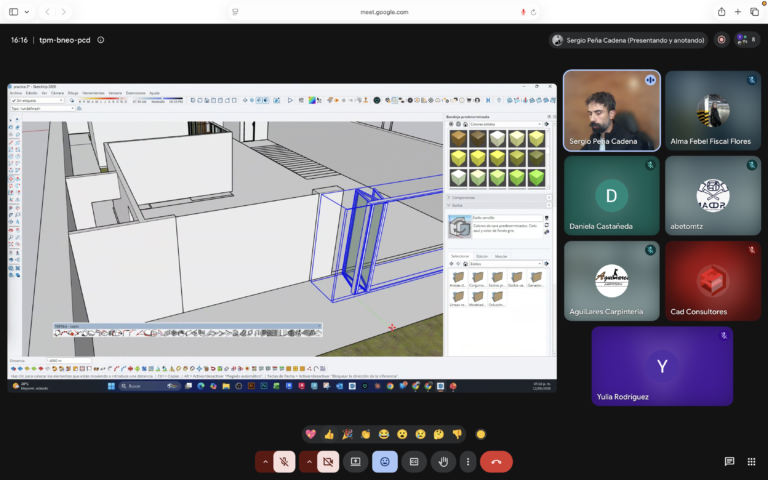Open Windows Start menu in shared screen
This screenshot has width=768, height=480.
[x=111, y=386]
